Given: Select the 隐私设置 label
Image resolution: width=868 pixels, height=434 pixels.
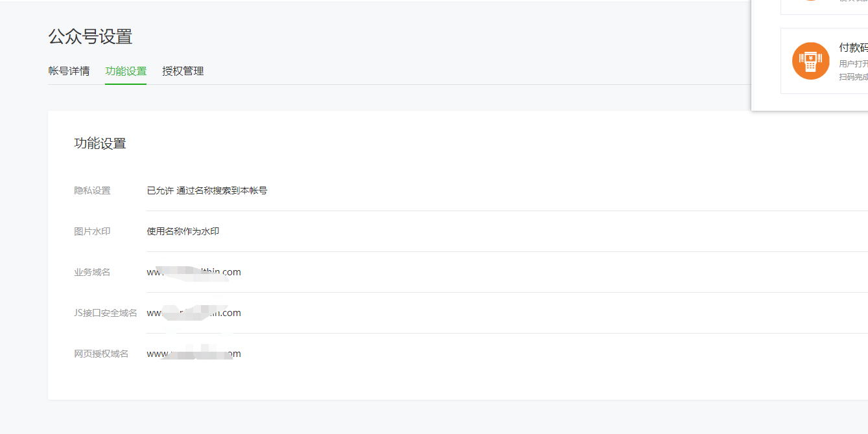Looking at the screenshot, I should (92, 190).
